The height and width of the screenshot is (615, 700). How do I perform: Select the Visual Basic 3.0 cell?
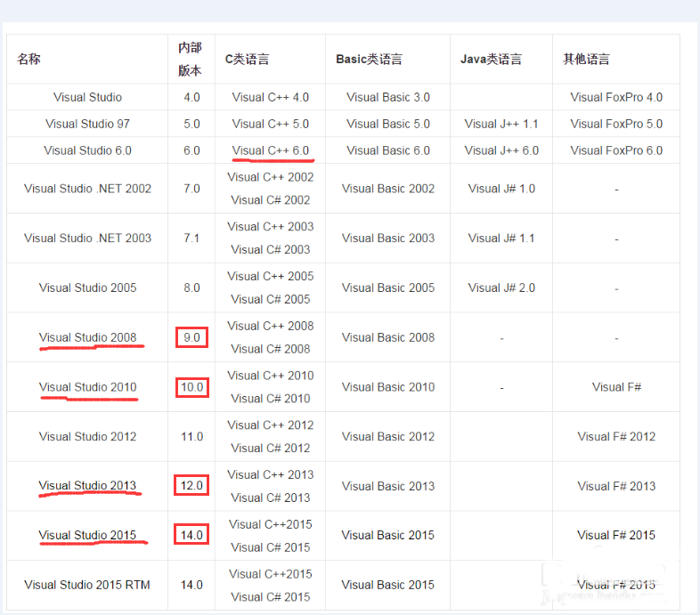(x=388, y=97)
